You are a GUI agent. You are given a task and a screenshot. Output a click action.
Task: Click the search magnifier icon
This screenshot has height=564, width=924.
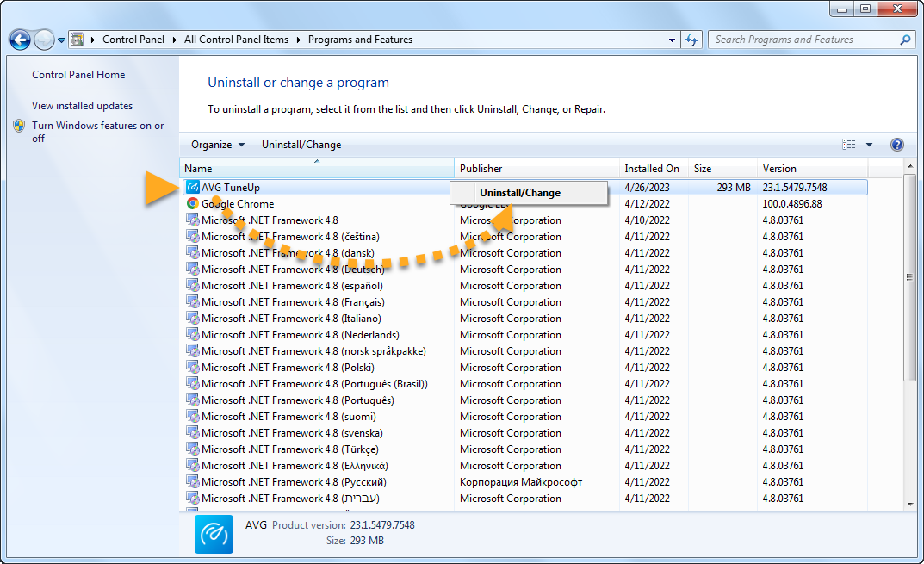coord(905,40)
